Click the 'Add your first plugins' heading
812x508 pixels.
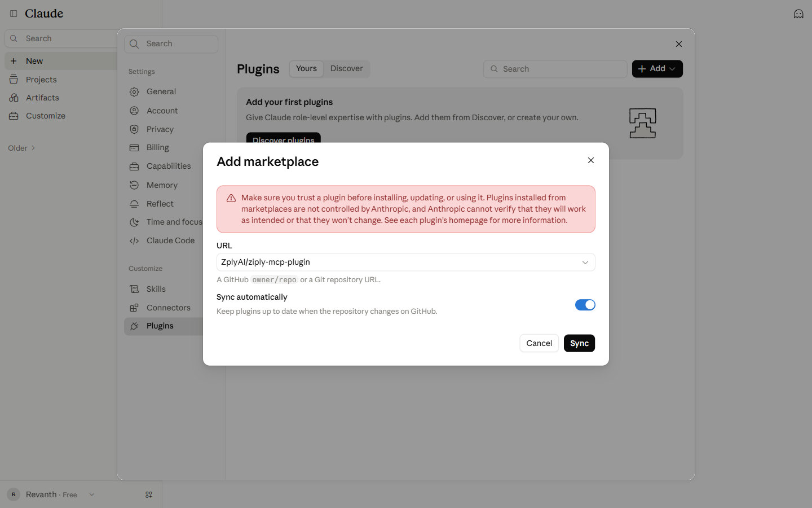tap(289, 102)
